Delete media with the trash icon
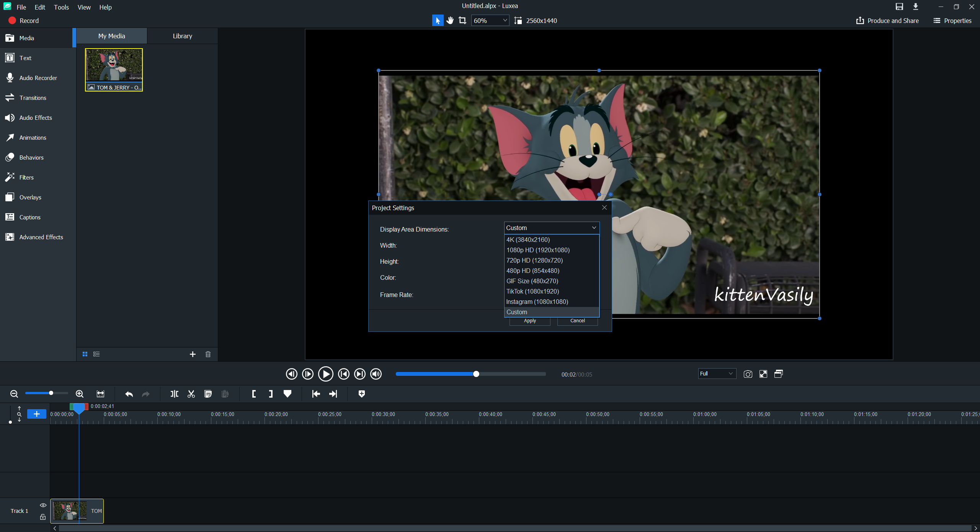The height and width of the screenshot is (532, 980). [208, 354]
